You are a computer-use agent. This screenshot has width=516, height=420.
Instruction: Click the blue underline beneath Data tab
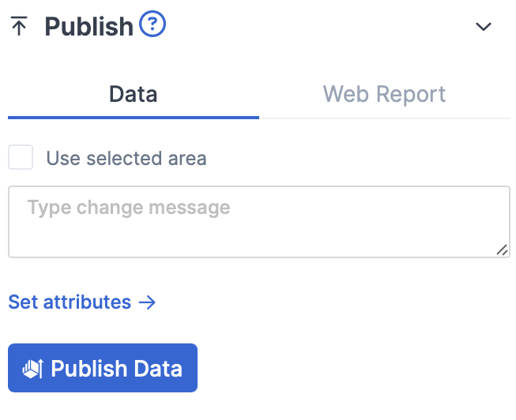(133, 117)
